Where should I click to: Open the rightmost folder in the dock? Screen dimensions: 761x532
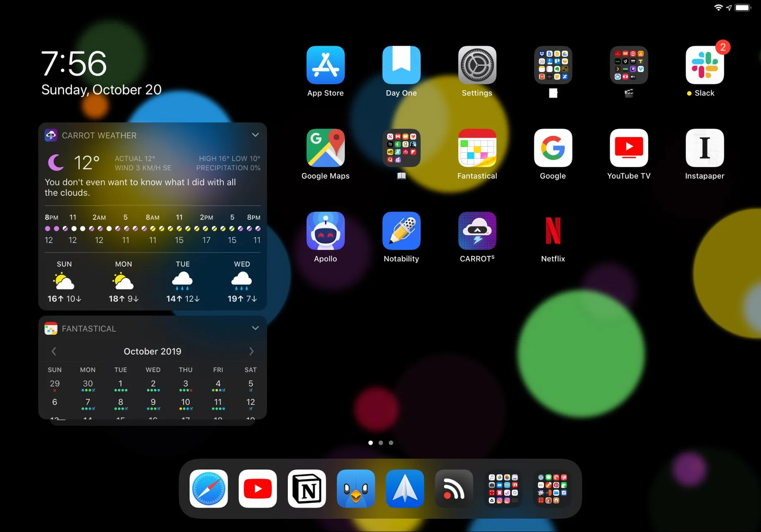(x=552, y=489)
